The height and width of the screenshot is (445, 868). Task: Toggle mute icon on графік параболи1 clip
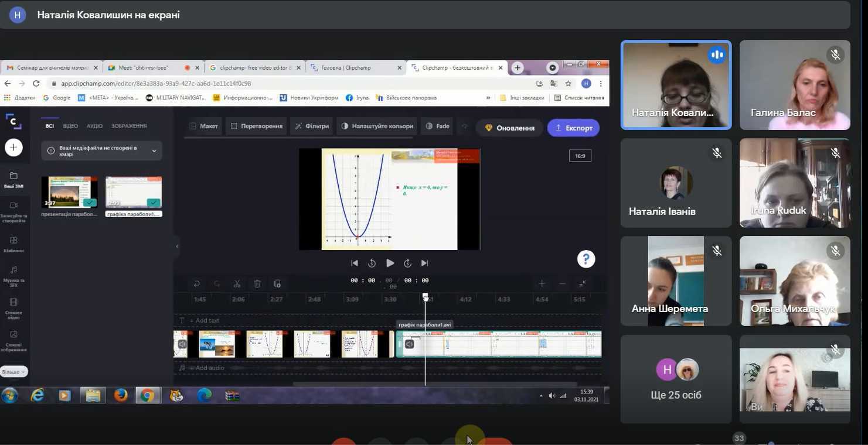click(410, 344)
